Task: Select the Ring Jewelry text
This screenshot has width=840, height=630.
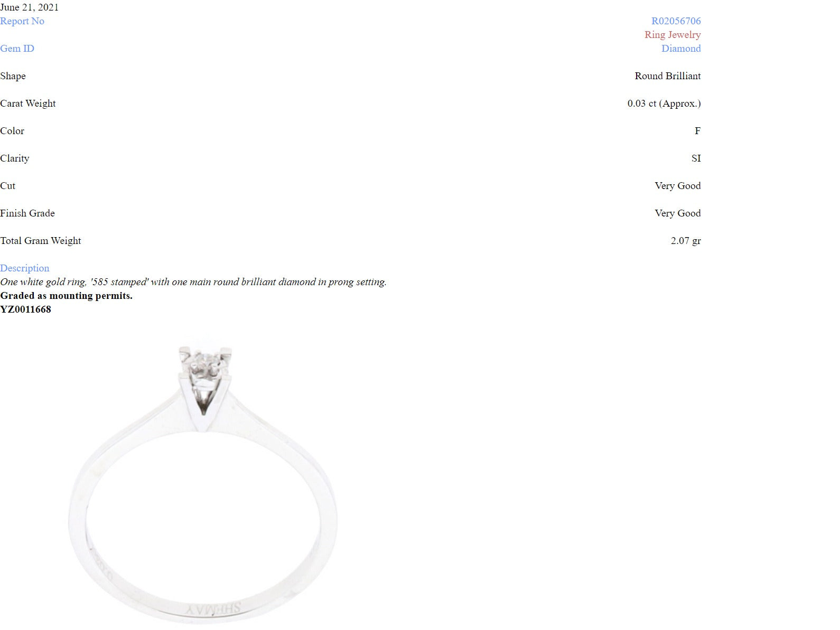Action: (673, 35)
